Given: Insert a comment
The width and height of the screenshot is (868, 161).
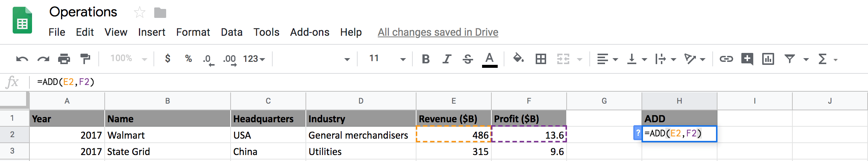Looking at the screenshot, I should (747, 59).
